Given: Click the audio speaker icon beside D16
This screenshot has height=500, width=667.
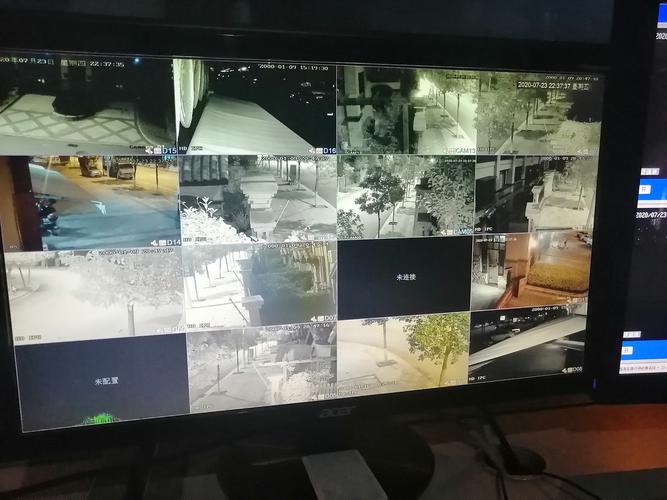Looking at the screenshot, I should [x=311, y=151].
